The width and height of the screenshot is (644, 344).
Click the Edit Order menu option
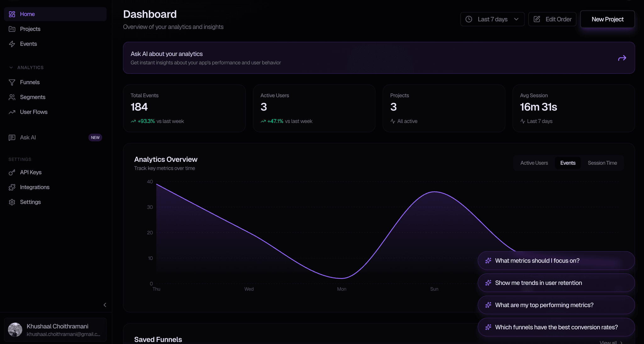(552, 19)
